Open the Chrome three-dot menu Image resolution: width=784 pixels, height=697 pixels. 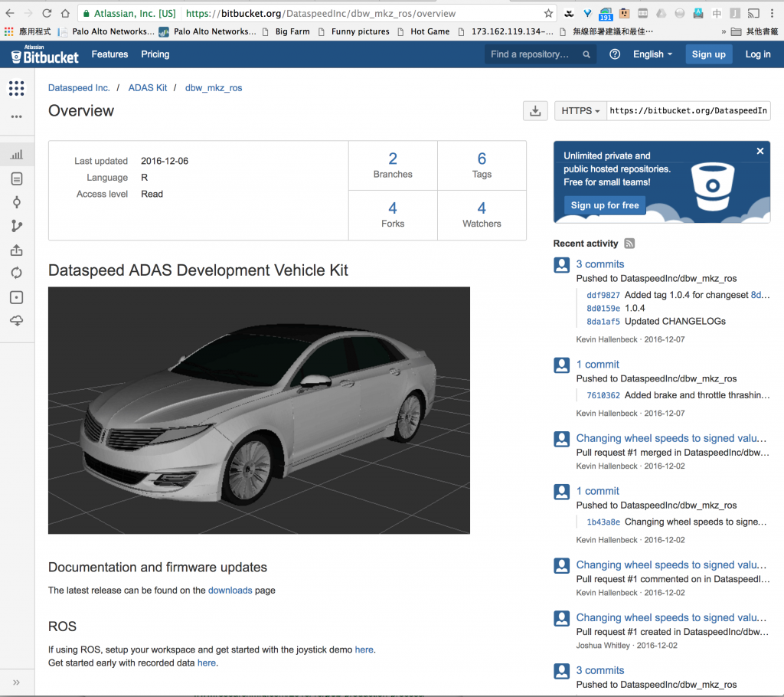[x=772, y=14]
